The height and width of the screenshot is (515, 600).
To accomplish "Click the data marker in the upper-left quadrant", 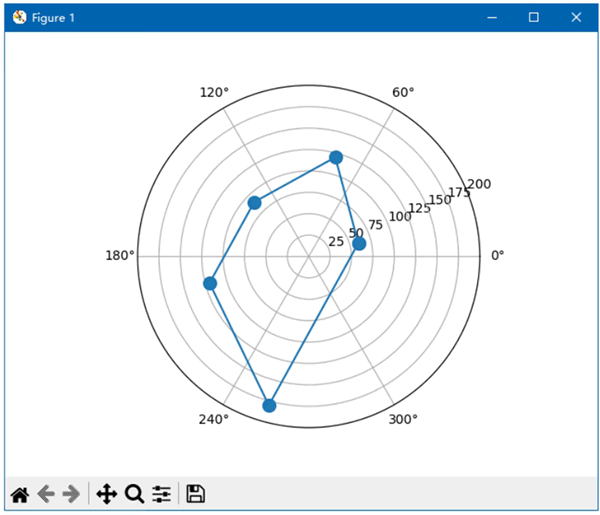I will (x=254, y=203).
